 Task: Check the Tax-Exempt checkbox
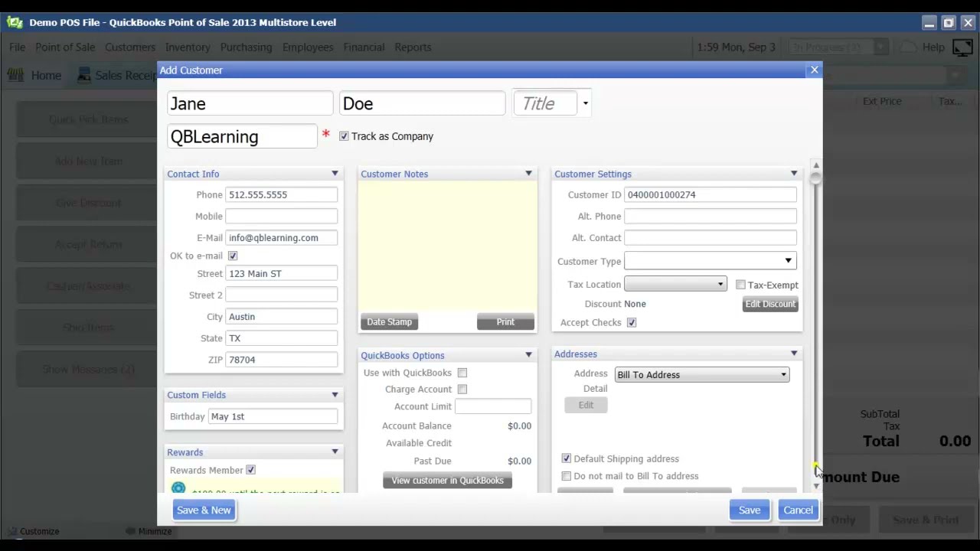(x=740, y=285)
